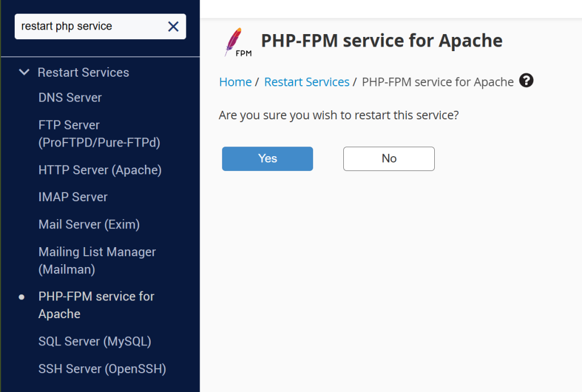Select DNS Server in the sidebar
The width and height of the screenshot is (582, 392).
coord(70,98)
